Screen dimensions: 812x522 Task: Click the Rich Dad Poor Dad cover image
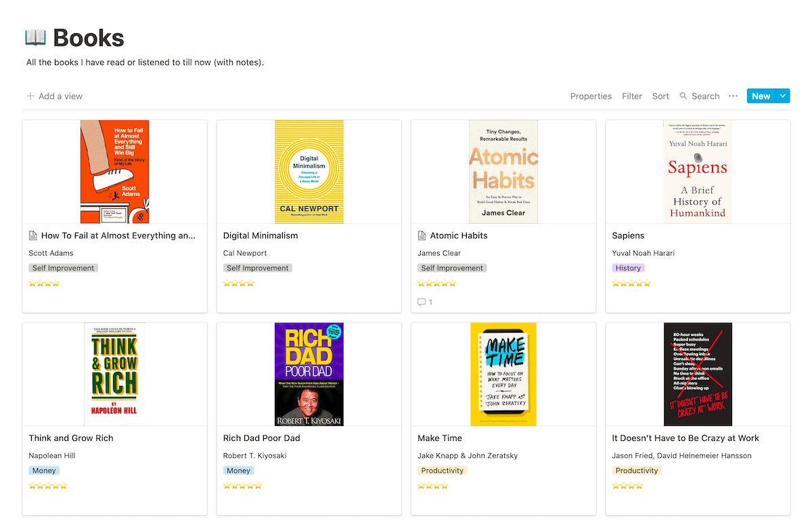(x=309, y=374)
